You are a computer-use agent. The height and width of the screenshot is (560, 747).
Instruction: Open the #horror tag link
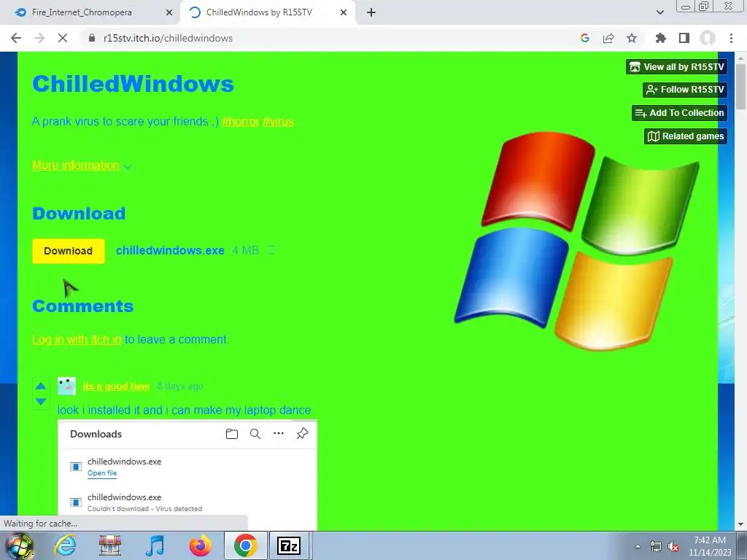click(x=241, y=122)
